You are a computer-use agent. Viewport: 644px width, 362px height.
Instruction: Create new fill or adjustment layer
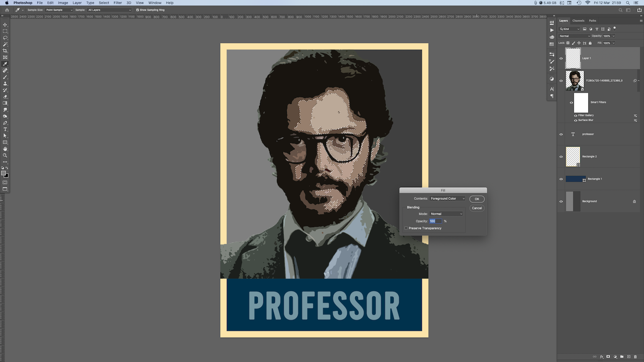point(615,357)
